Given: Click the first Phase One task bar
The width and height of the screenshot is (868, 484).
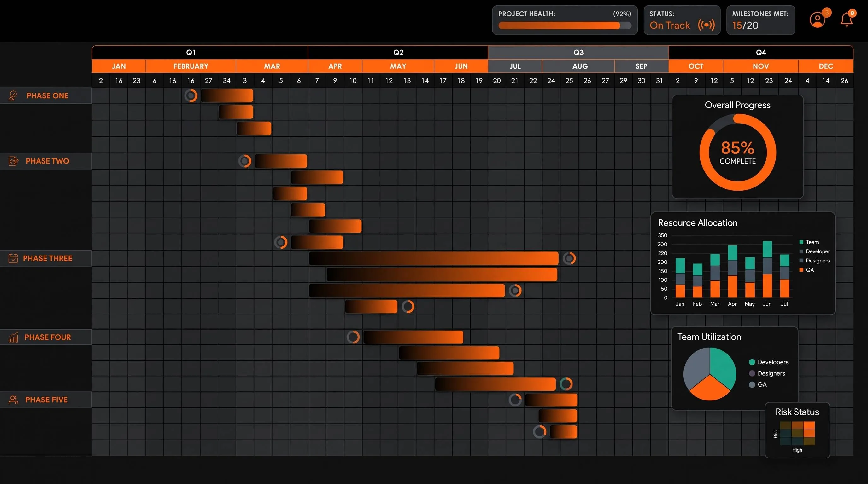Looking at the screenshot, I should pos(226,95).
